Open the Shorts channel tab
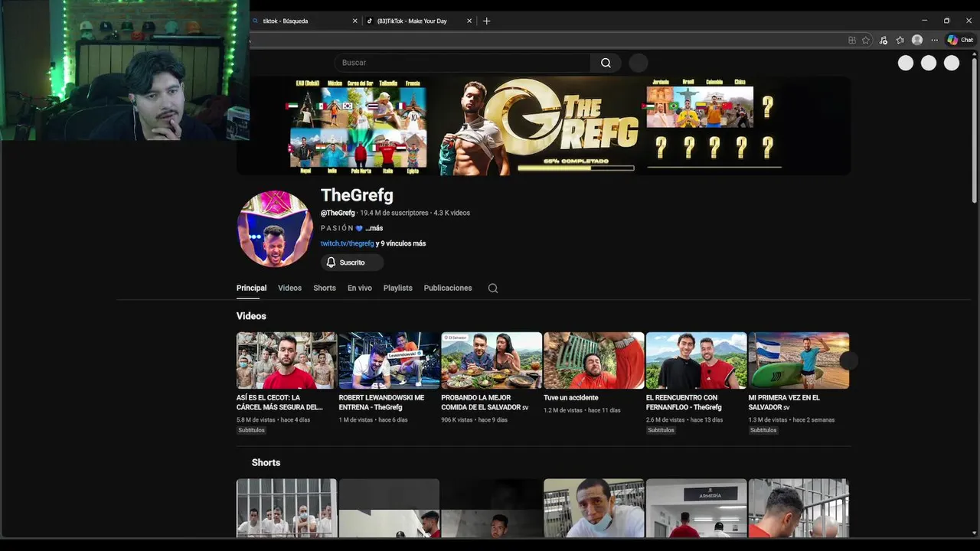This screenshot has width=980, height=551. click(x=325, y=288)
